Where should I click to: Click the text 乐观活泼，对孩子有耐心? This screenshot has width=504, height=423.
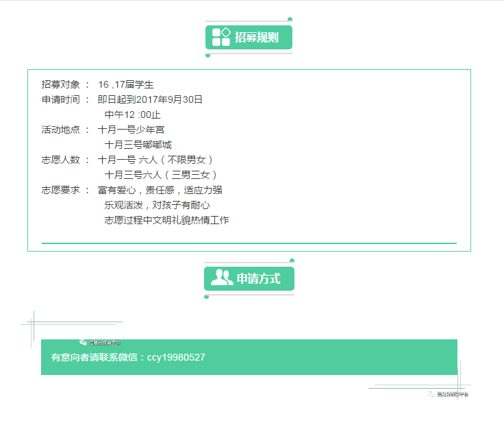pyautogui.click(x=157, y=205)
